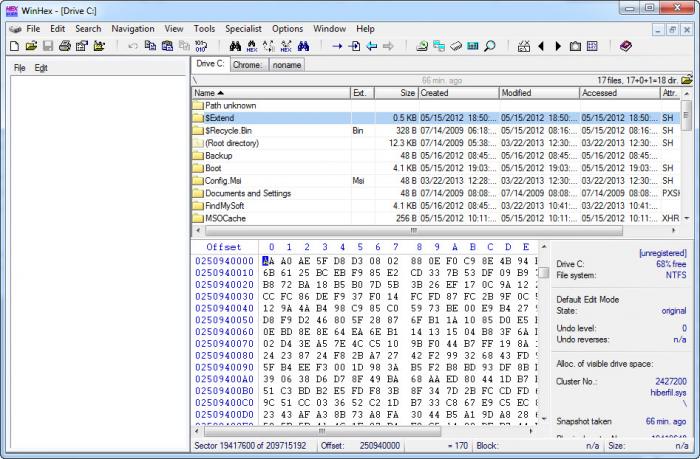Click the black left triangle icon

(541, 46)
